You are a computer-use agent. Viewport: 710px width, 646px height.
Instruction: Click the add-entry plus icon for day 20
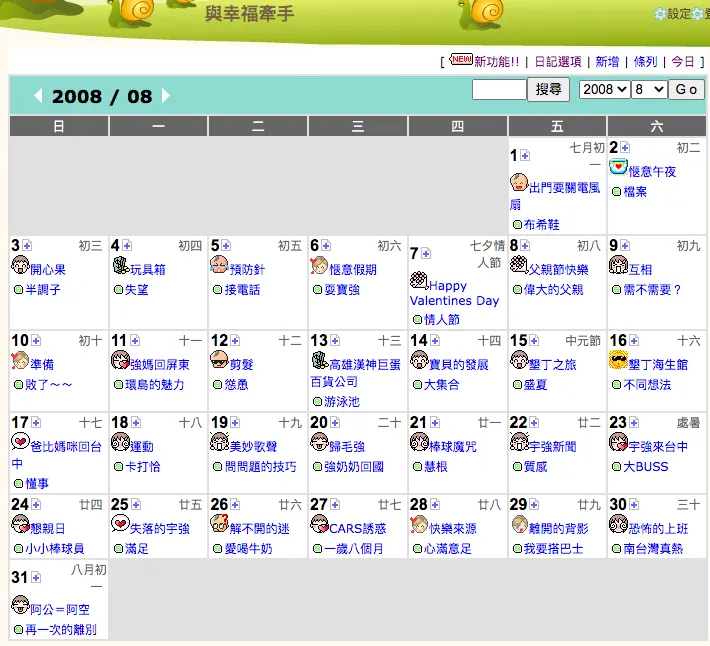click(335, 423)
